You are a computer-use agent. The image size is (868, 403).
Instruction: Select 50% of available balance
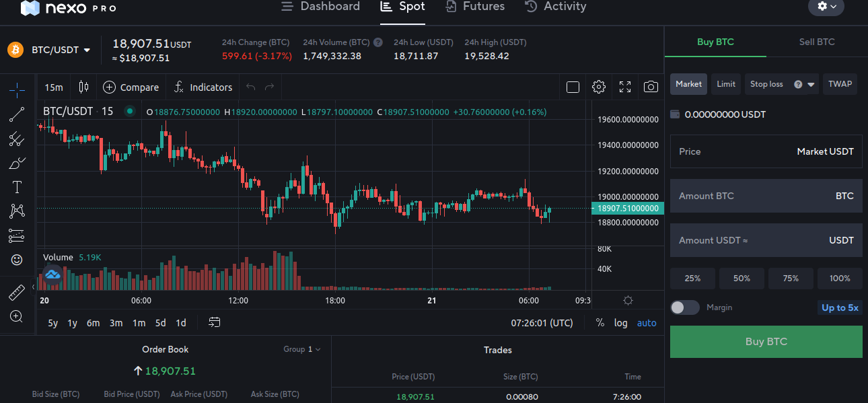[x=742, y=278]
